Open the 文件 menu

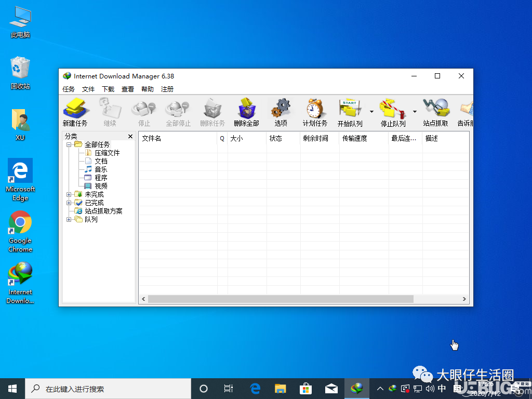tap(88, 89)
